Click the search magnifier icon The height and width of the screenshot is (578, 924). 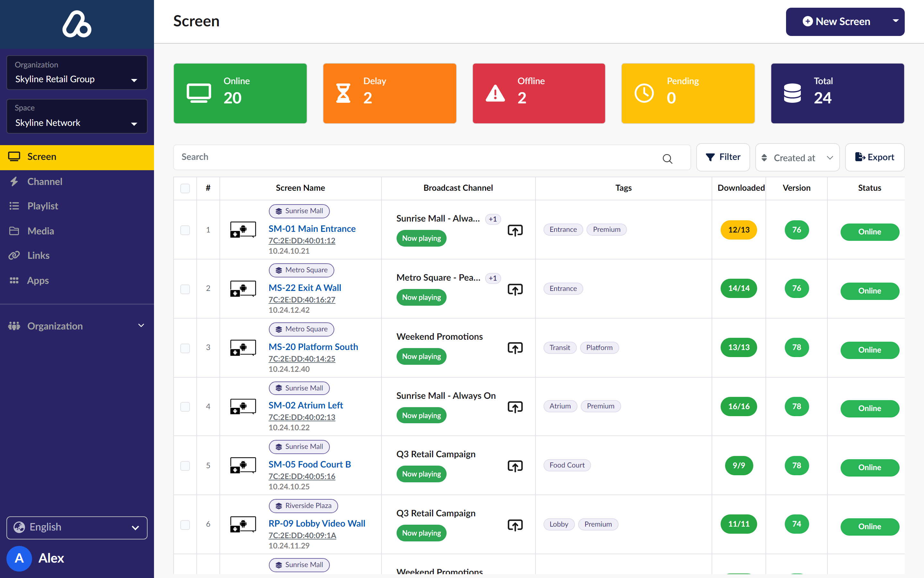click(x=667, y=158)
